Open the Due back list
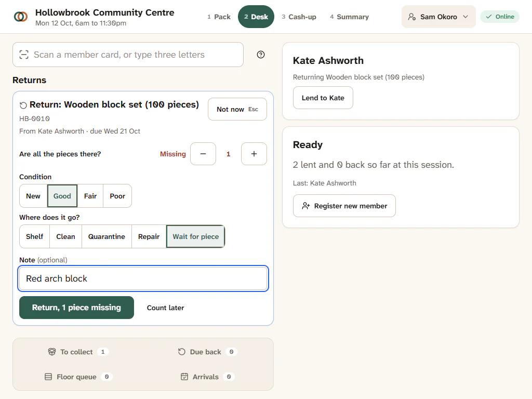 pos(207,352)
